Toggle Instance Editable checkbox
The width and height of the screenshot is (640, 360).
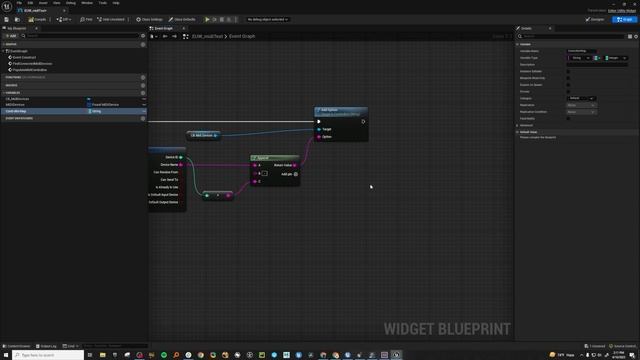click(x=568, y=71)
